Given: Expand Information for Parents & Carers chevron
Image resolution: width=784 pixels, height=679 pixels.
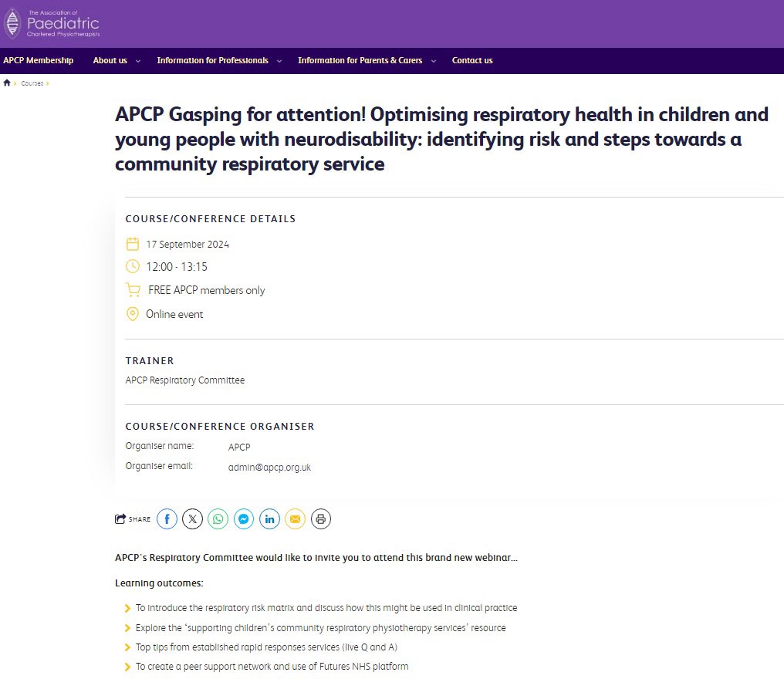Looking at the screenshot, I should point(434,61).
